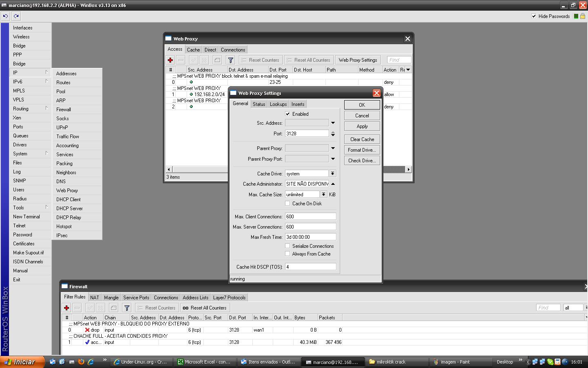Enable selected rule in Web Proxy toolbar
Image resolution: width=588 pixels, height=368 pixels.
coord(194,60)
